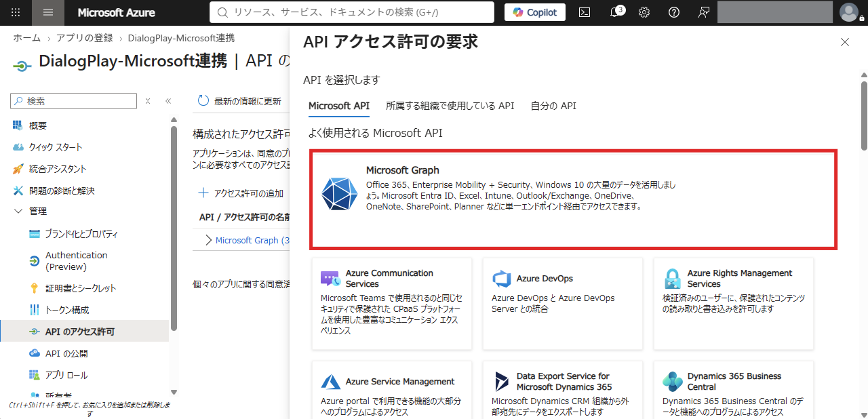Open the Azure portal apps grid icon

tap(16, 12)
